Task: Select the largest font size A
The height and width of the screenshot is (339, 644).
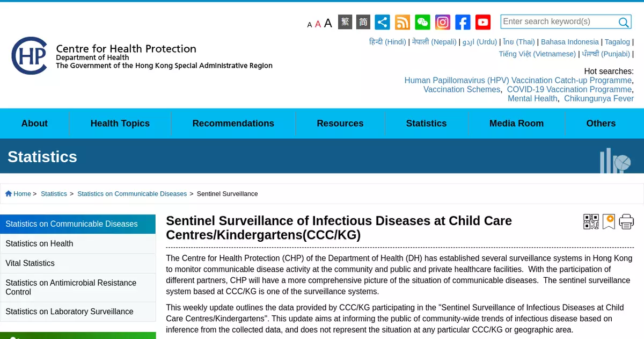Action: point(328,23)
